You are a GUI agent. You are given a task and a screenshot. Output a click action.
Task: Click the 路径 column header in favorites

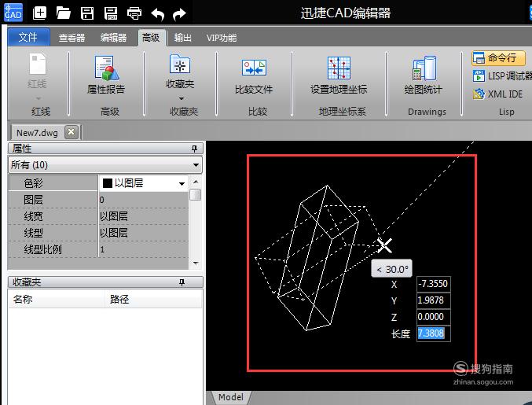pyautogui.click(x=153, y=299)
